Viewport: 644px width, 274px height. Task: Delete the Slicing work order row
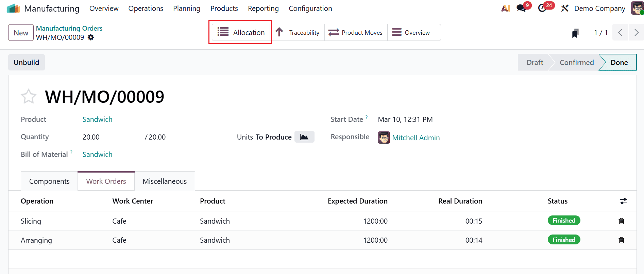[x=621, y=221]
